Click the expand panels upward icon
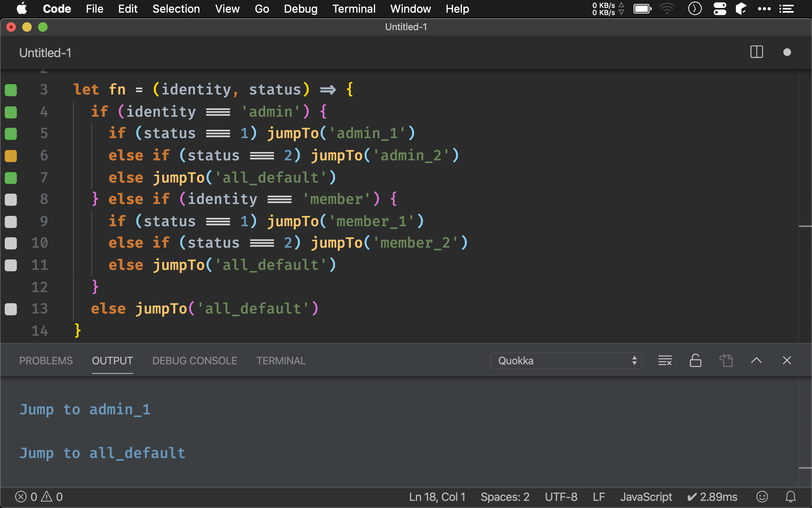The width and height of the screenshot is (812, 508). click(x=756, y=360)
